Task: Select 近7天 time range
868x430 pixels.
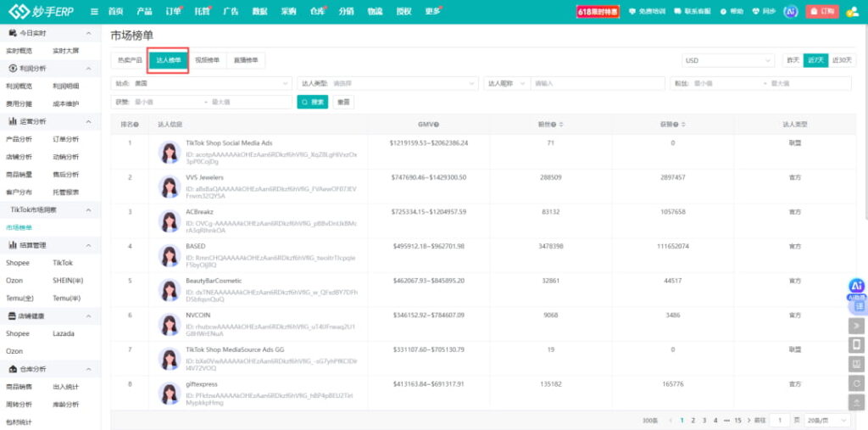Action: [x=815, y=60]
